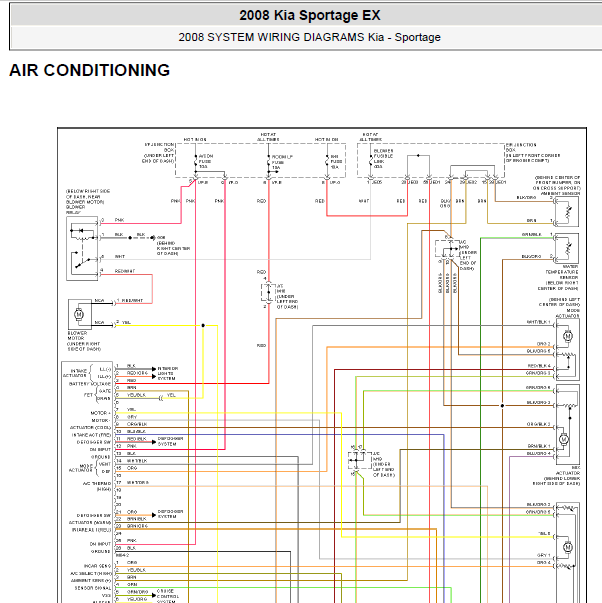The height and width of the screenshot is (603, 602).
Task: Click the 'WHT/BLK 1' label at the mode actuator
Action: pyautogui.click(x=539, y=322)
